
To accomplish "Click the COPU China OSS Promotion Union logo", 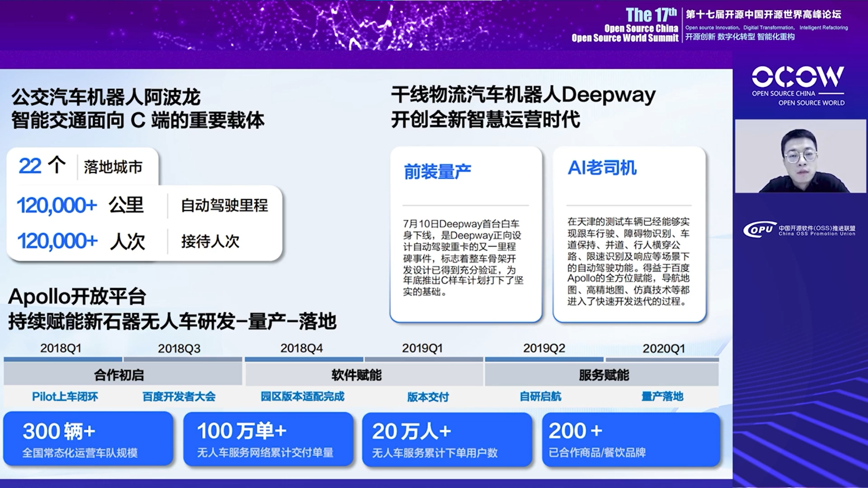I will pos(799,230).
